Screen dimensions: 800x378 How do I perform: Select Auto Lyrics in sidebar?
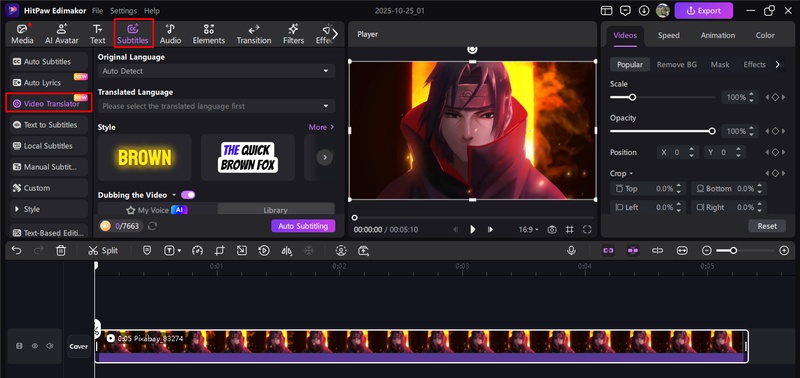[x=48, y=83]
